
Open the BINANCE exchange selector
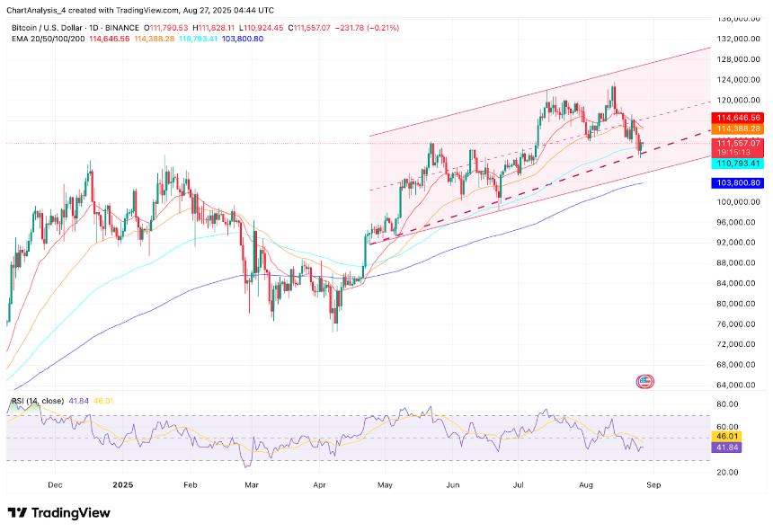[120, 28]
